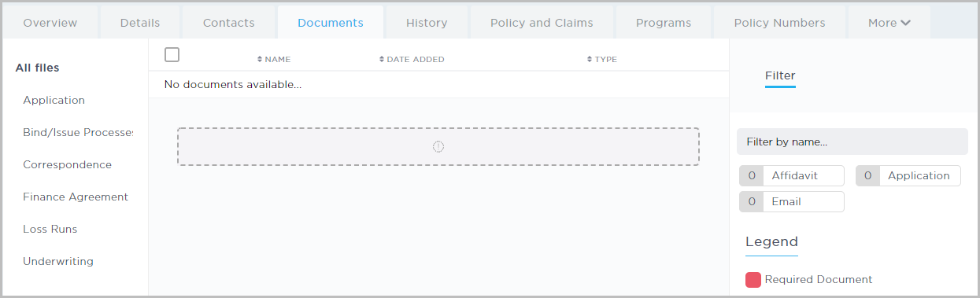Click the sort arrows beside DATE ADDED

click(x=382, y=59)
